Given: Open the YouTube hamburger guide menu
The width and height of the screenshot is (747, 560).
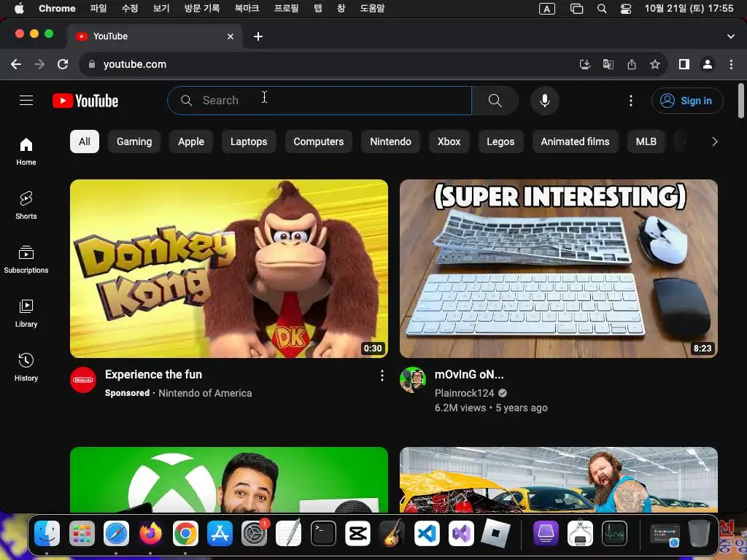Looking at the screenshot, I should click(x=26, y=101).
